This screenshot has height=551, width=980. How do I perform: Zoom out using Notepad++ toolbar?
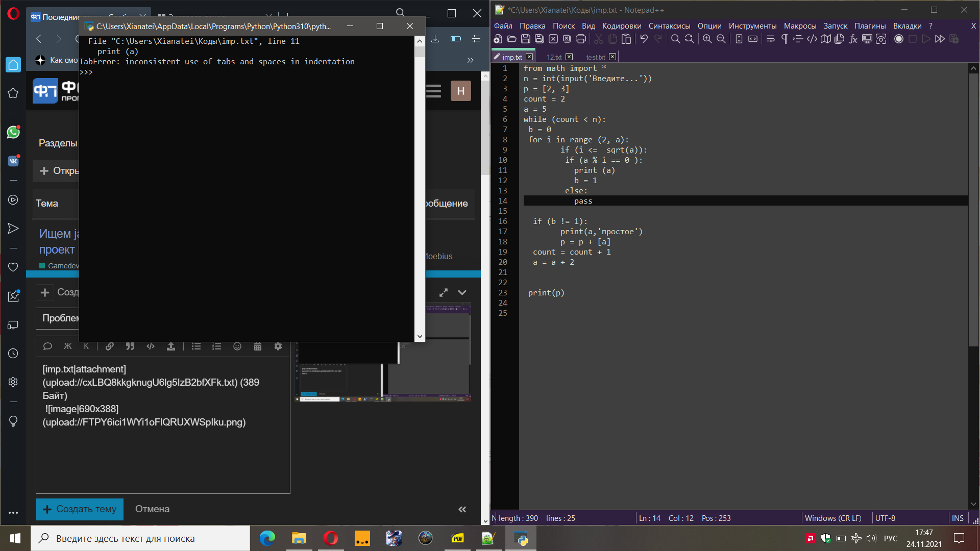[721, 39]
